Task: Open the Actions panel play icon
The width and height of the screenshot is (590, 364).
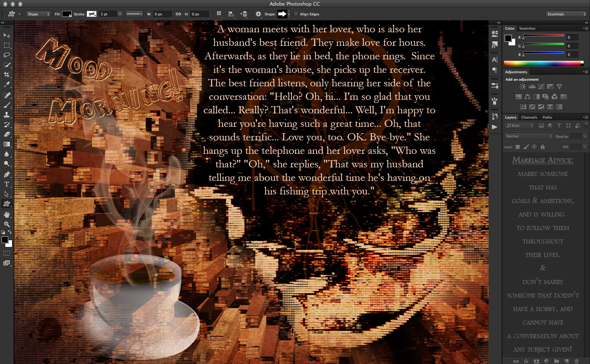Action: point(495,127)
